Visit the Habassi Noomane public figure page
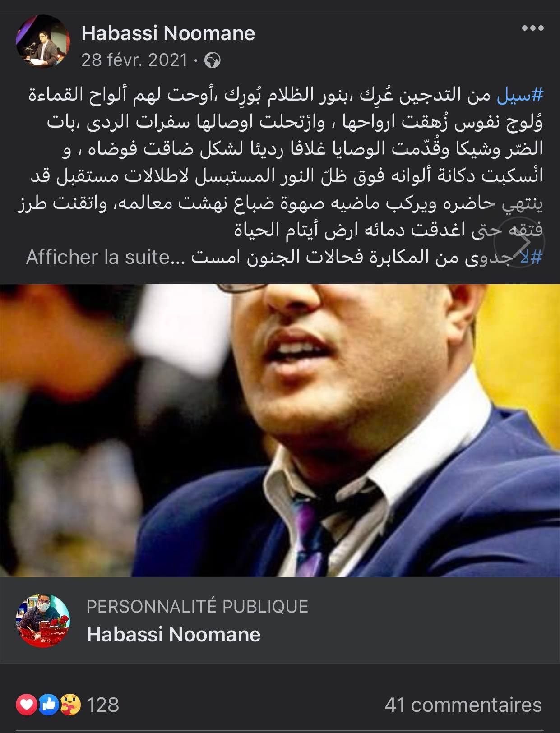The image size is (560, 733). click(x=174, y=635)
